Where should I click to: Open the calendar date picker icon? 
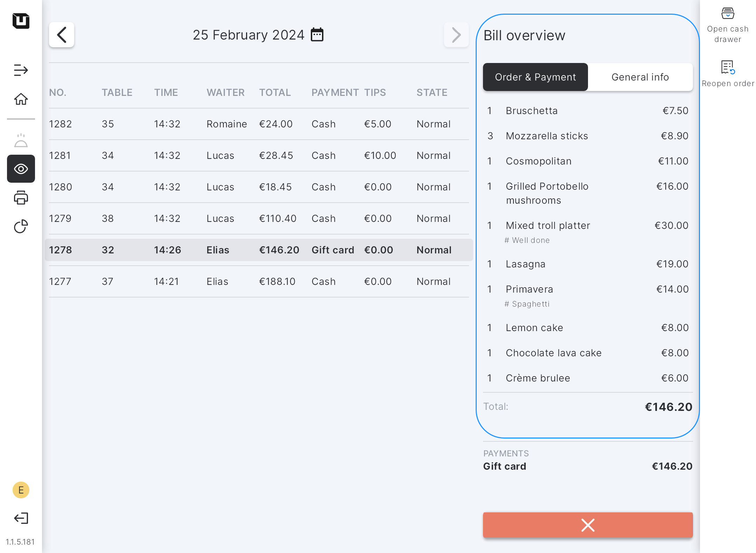(x=317, y=35)
